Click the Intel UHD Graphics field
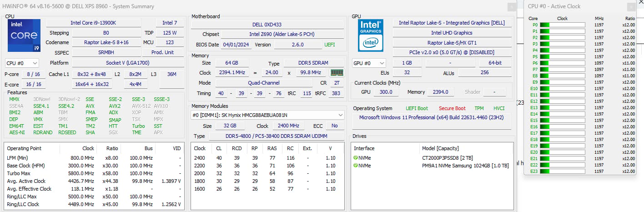The height and width of the screenshot is (212, 644). (x=452, y=33)
